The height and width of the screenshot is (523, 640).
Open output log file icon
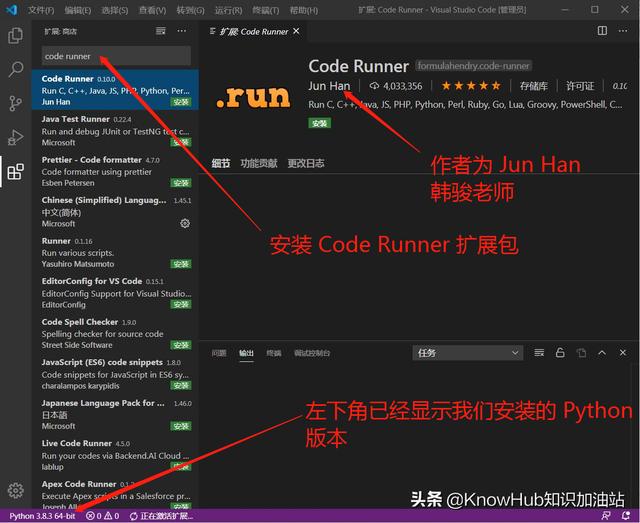coord(581,353)
